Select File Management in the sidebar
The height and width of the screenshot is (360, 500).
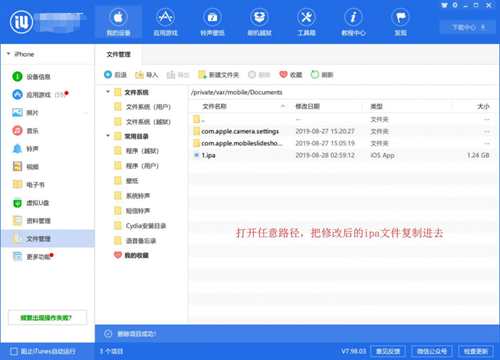[x=47, y=239]
